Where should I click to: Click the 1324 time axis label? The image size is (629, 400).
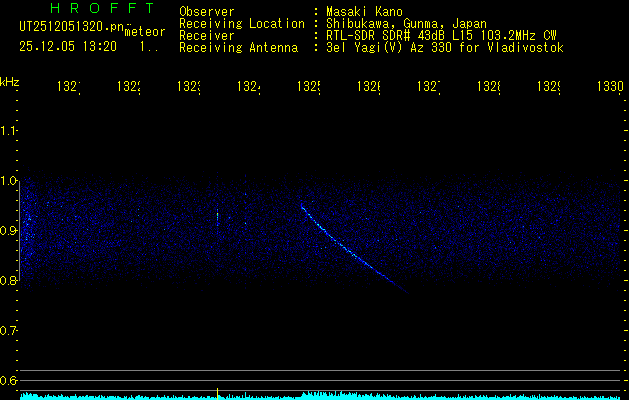click(249, 86)
